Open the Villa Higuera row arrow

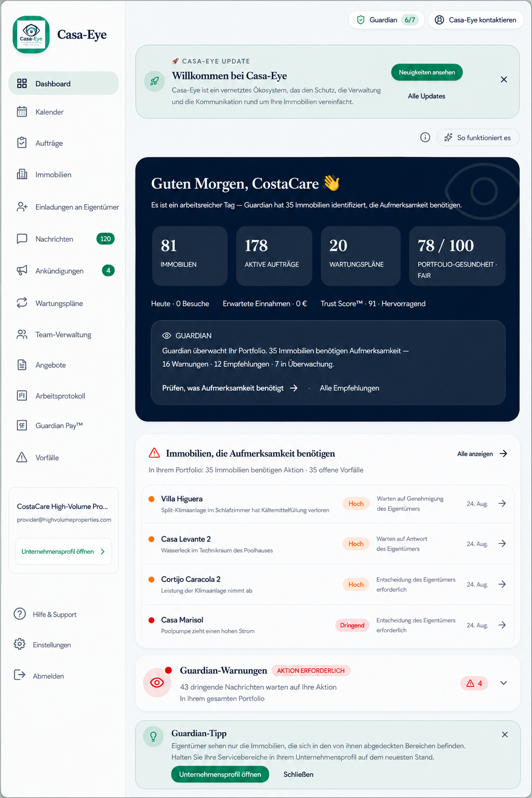tap(502, 503)
